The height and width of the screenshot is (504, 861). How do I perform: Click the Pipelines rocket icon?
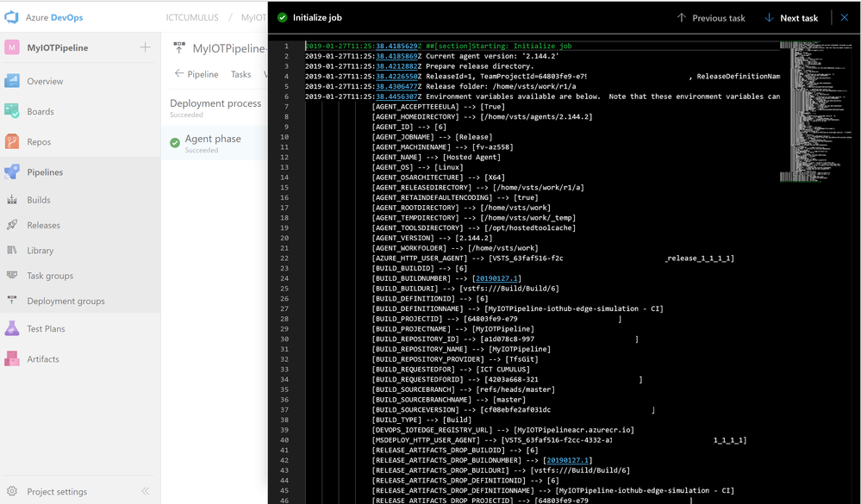(x=12, y=171)
